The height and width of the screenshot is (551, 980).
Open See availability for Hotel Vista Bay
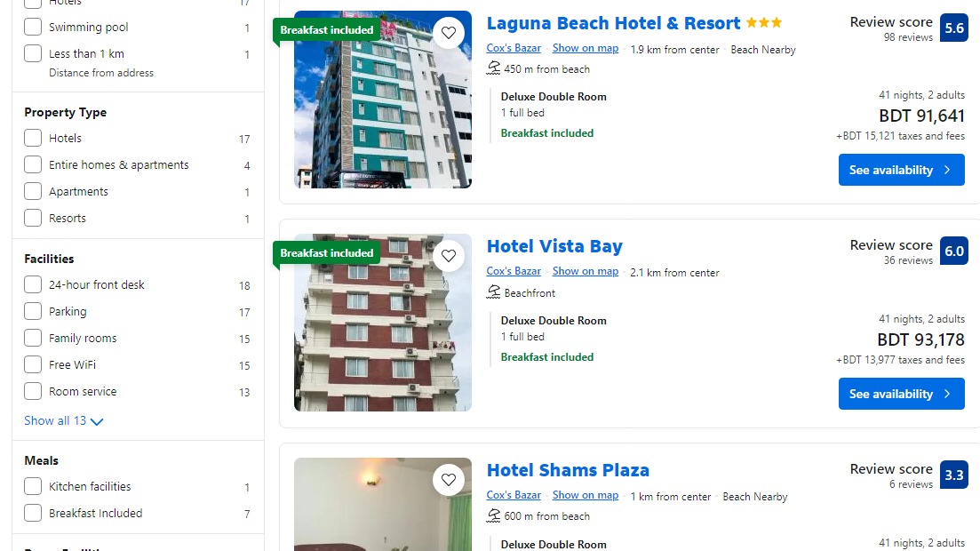tap(901, 394)
